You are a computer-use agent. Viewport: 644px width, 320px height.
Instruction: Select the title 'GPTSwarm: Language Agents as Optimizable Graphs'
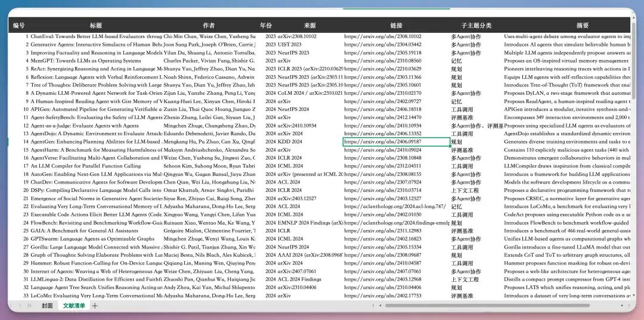(92, 239)
